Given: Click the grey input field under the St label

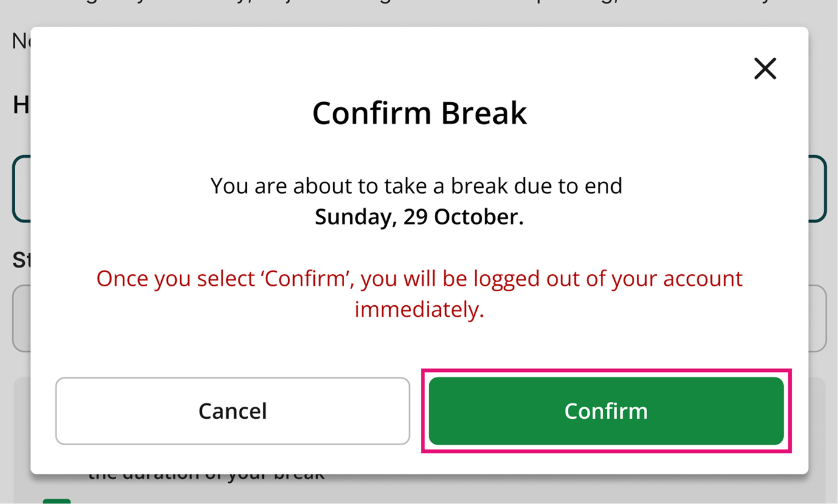Looking at the screenshot, I should [x=20, y=318].
